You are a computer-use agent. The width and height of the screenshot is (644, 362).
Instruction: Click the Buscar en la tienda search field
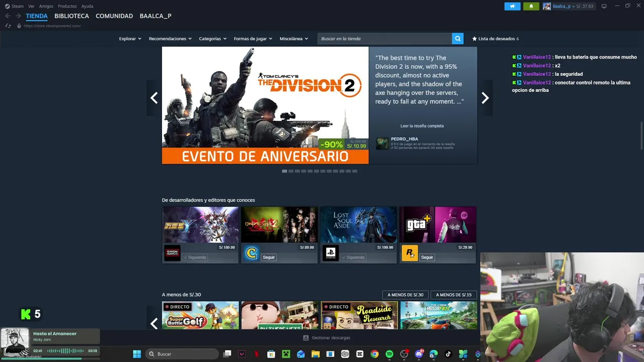[384, 39]
